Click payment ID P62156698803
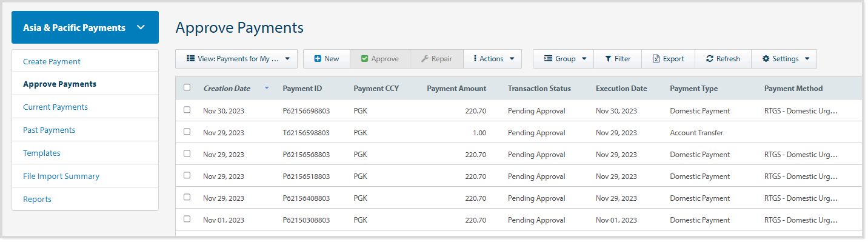This screenshot has width=868, height=242. click(x=306, y=111)
